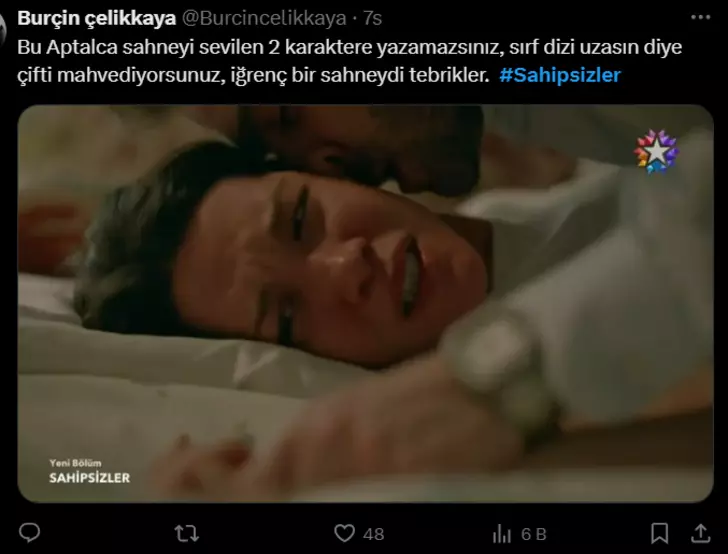Screen dimensions: 728x554
Task: Share the tweet with the upload arrow icon
Action: [701, 533]
